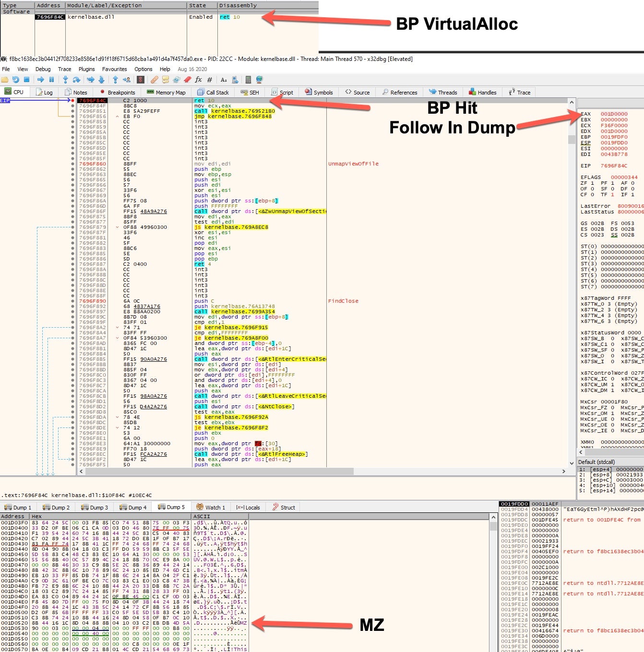Click the Open file folder icon
The image size is (644, 652).
click(5, 80)
